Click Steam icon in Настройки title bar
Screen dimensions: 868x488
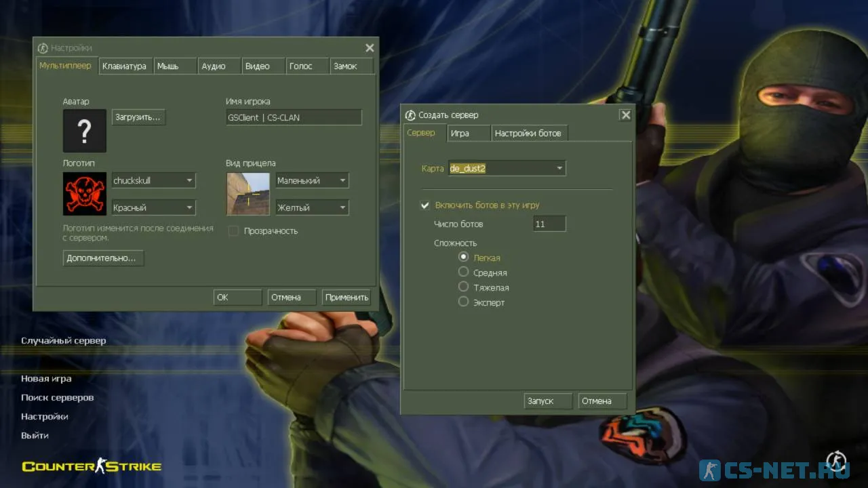43,47
